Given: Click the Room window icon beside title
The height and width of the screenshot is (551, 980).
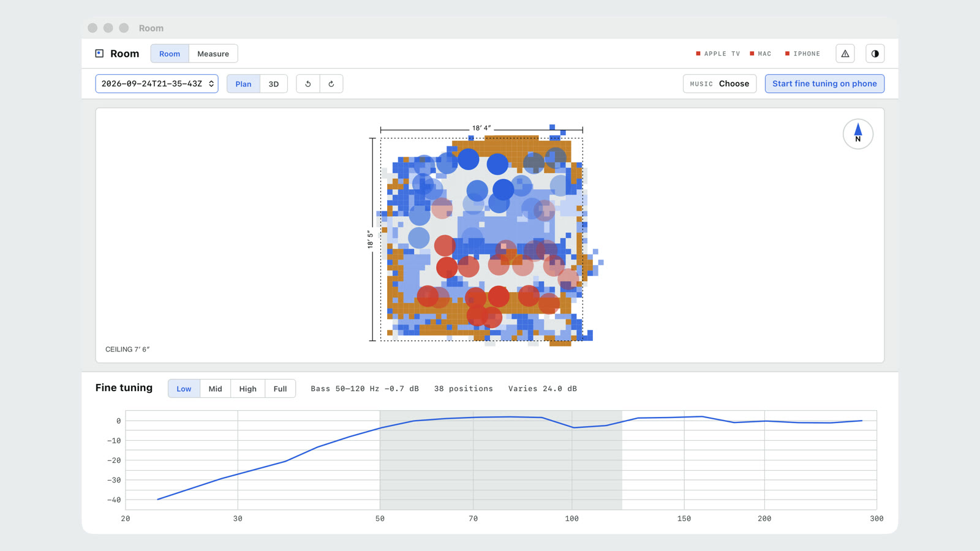Looking at the screenshot, I should tap(99, 54).
